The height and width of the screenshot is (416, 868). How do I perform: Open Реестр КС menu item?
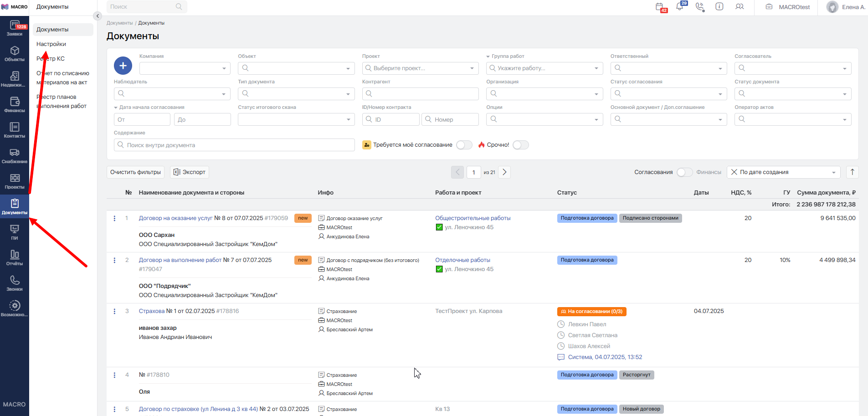[x=51, y=59]
